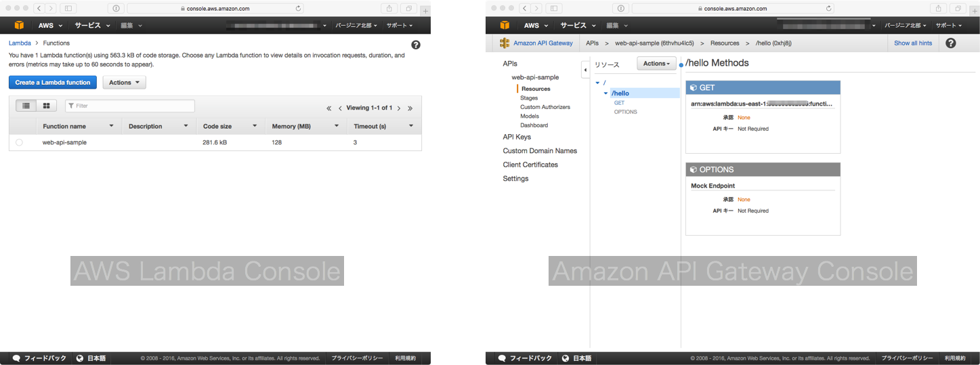This screenshot has width=980, height=365.
Task: Open Timeout (s) column sort arrow
Action: pos(411,126)
